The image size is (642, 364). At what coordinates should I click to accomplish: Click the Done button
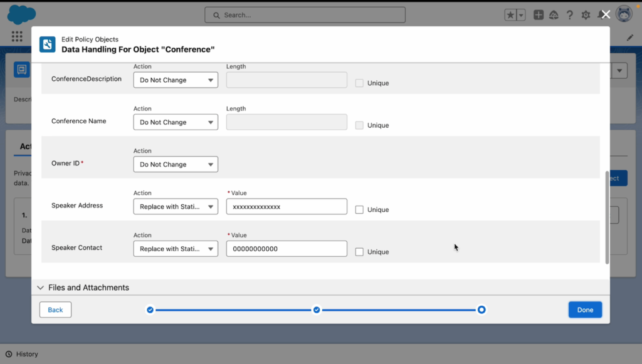click(x=584, y=309)
